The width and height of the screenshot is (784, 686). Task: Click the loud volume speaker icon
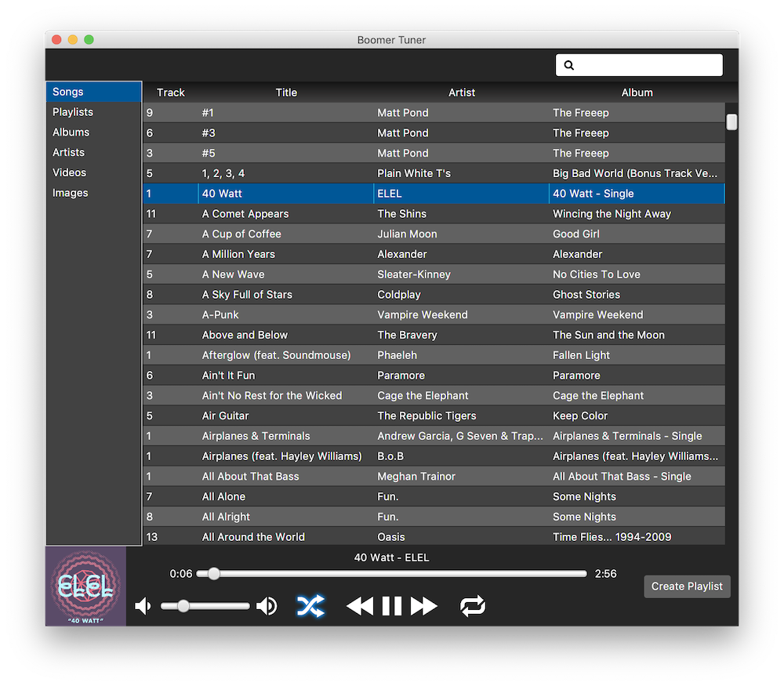coord(267,606)
